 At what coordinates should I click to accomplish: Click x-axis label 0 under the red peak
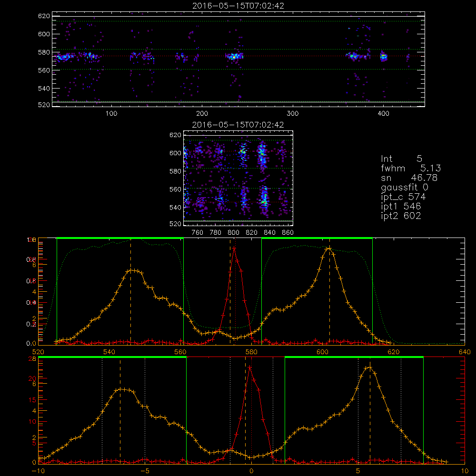pyautogui.click(x=251, y=471)
